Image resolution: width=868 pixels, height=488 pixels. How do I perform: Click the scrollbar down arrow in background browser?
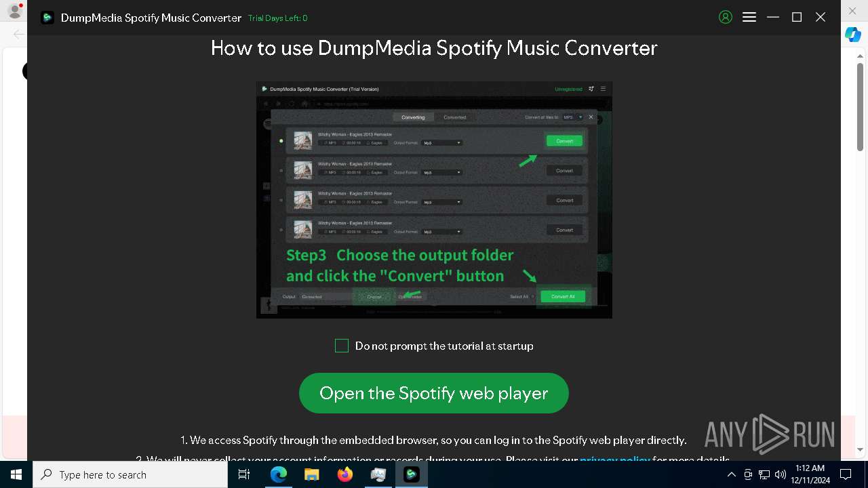click(860, 449)
